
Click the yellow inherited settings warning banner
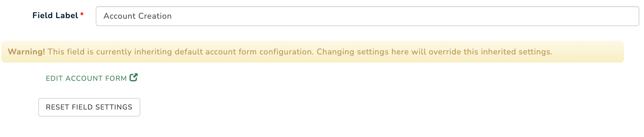pos(313,52)
